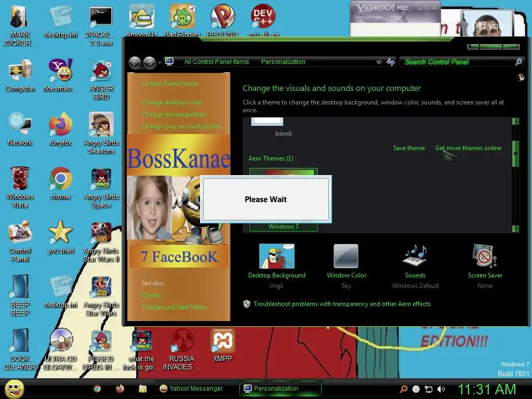
Task: Open the PEGGING desktop shortcut
Action: [x=222, y=21]
